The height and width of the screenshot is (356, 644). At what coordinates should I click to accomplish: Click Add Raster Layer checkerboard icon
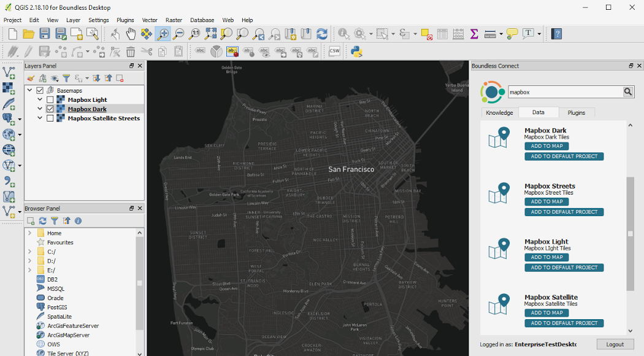(9, 88)
